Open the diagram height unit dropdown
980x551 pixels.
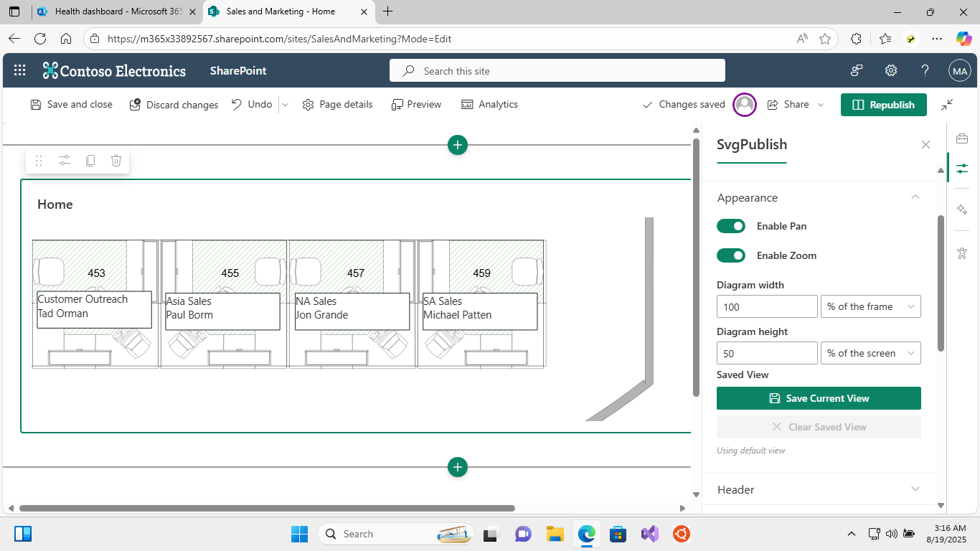click(x=871, y=353)
